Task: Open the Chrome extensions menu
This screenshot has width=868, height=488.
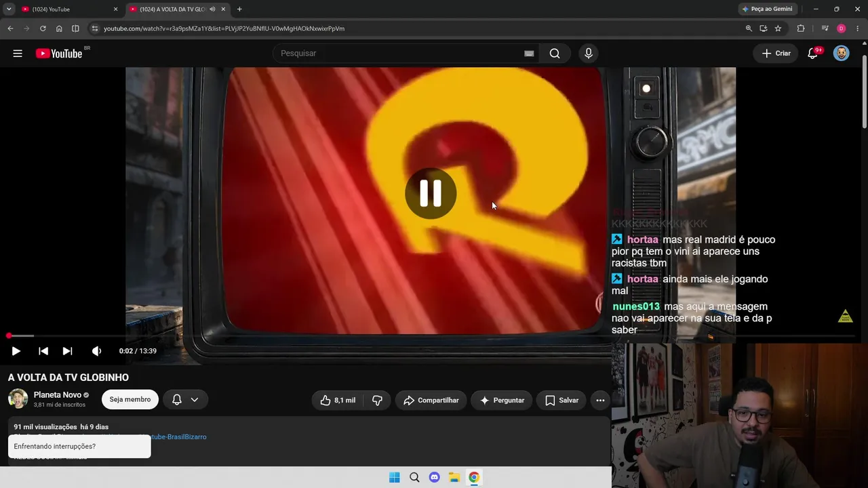Action: click(x=801, y=28)
